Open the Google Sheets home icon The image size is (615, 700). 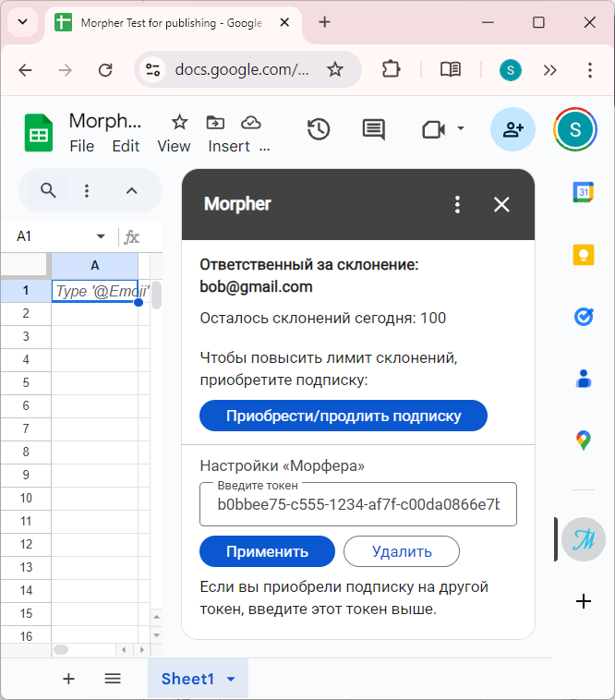(39, 133)
